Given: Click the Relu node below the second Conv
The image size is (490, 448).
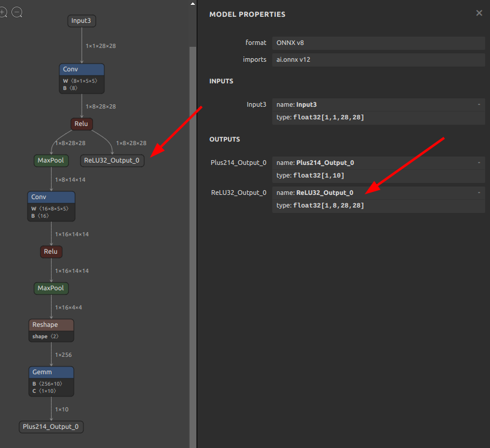Looking at the screenshot, I should 51,252.
